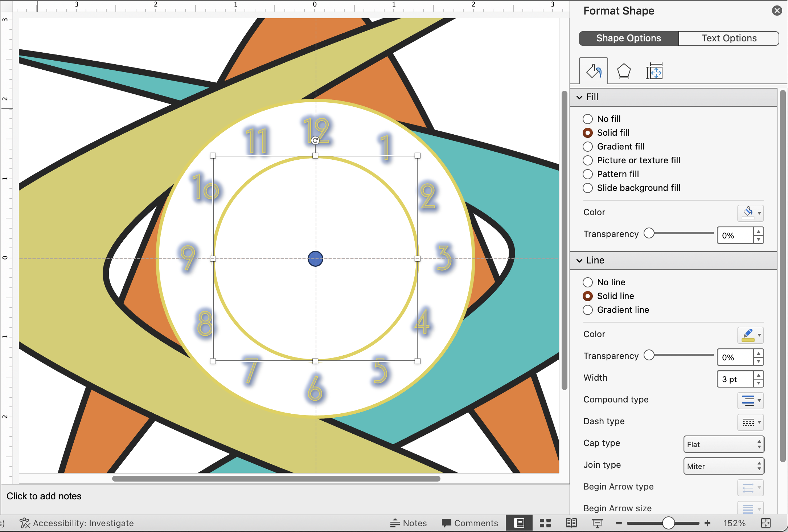Toggle the Notes pane button
This screenshot has width=788, height=532.
click(x=408, y=523)
